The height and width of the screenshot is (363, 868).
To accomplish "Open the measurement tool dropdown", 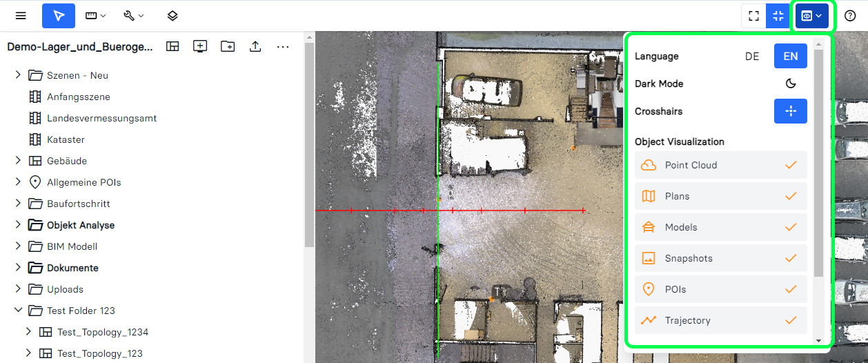I will [x=95, y=16].
